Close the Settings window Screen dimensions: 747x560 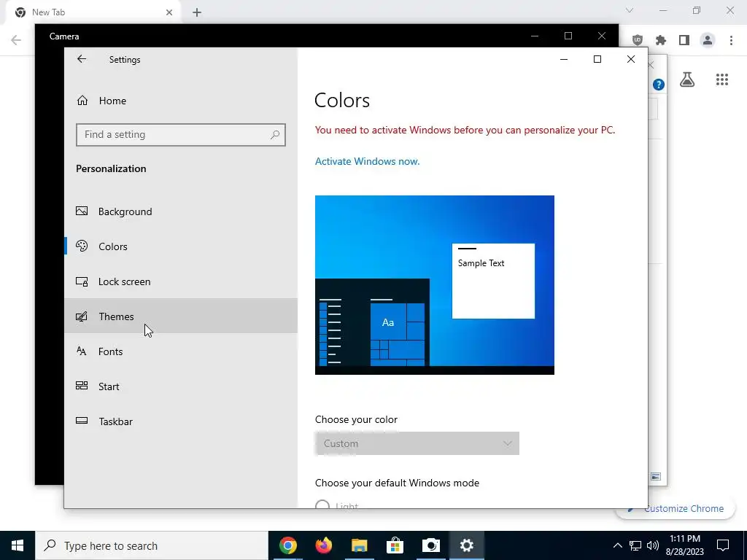[631, 59]
